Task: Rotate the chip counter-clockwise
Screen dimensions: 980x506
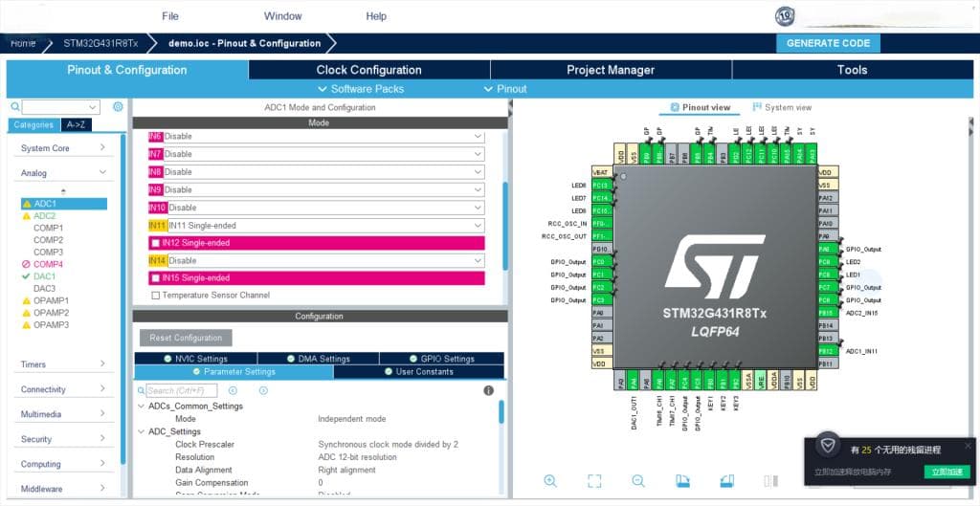Action: 726,480
